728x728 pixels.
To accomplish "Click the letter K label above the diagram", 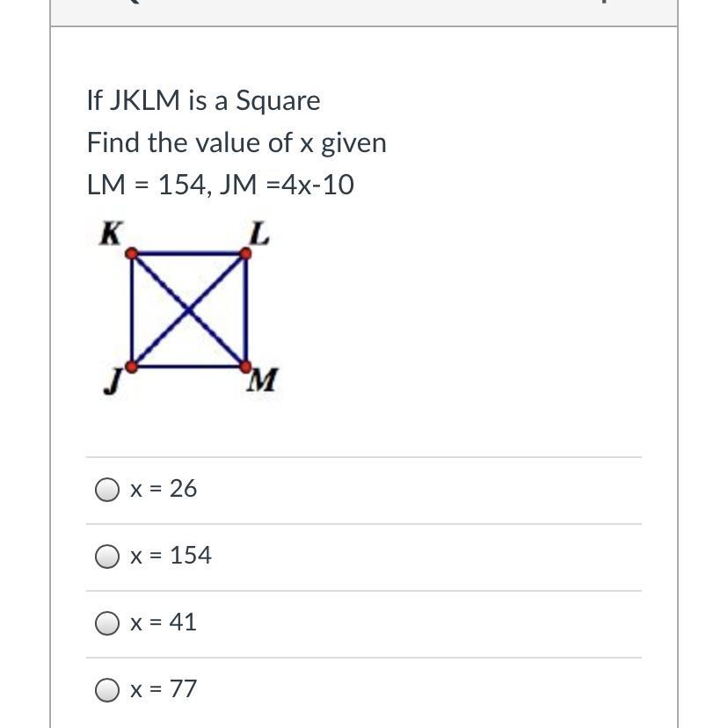I will click(111, 233).
